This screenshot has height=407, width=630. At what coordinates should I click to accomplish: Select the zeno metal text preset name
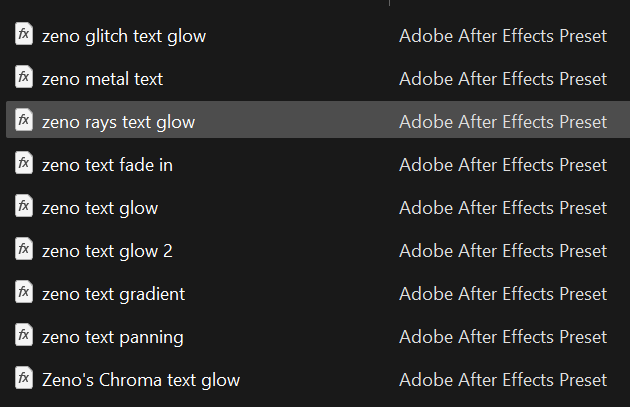click(x=102, y=79)
